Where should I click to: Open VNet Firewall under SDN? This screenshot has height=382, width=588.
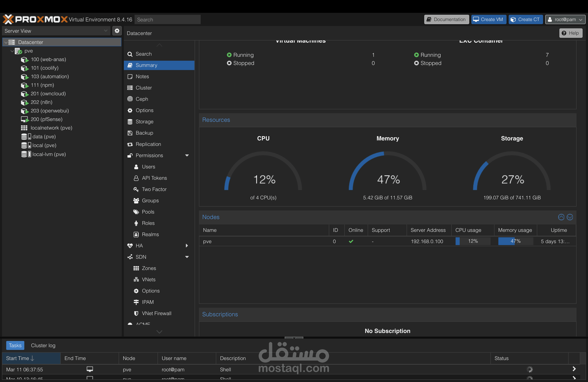[156, 313]
